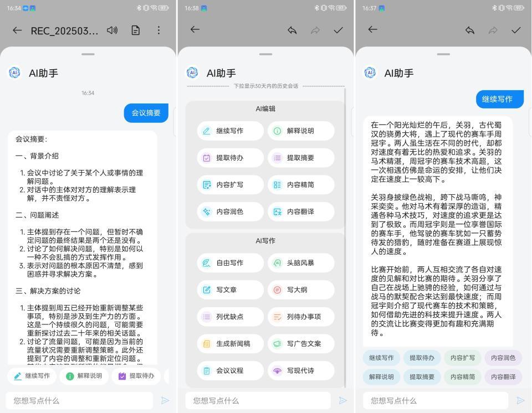Tap 生成新闻稿 in AI写作
Viewport: 532px width, 413px height.
click(x=230, y=344)
